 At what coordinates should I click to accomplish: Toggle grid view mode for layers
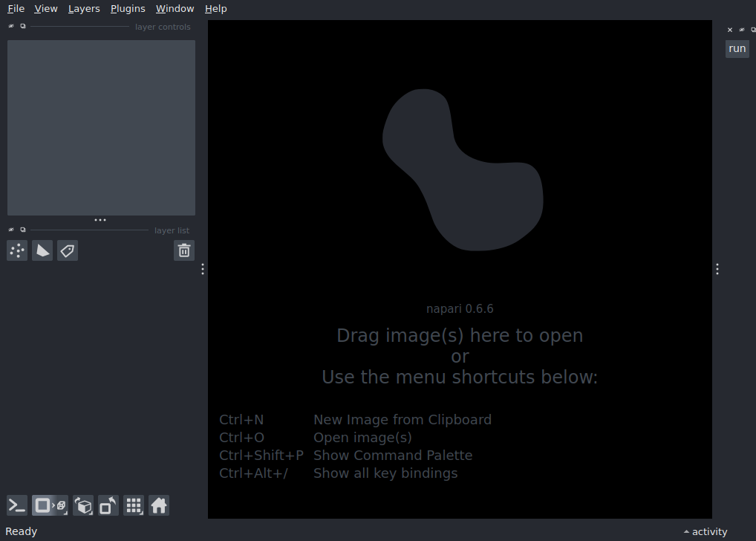point(134,505)
